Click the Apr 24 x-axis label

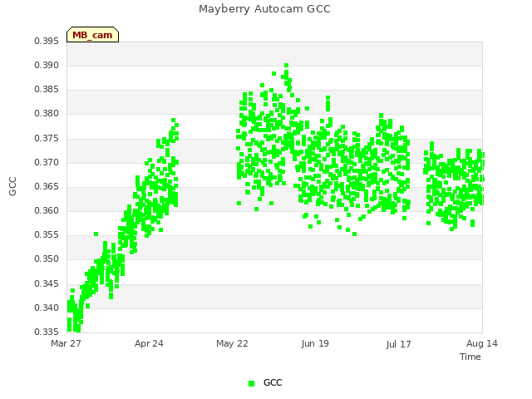pyautogui.click(x=149, y=343)
